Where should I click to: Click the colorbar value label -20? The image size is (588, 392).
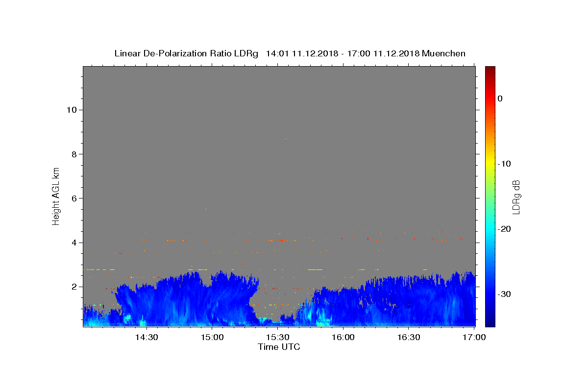pyautogui.click(x=504, y=229)
